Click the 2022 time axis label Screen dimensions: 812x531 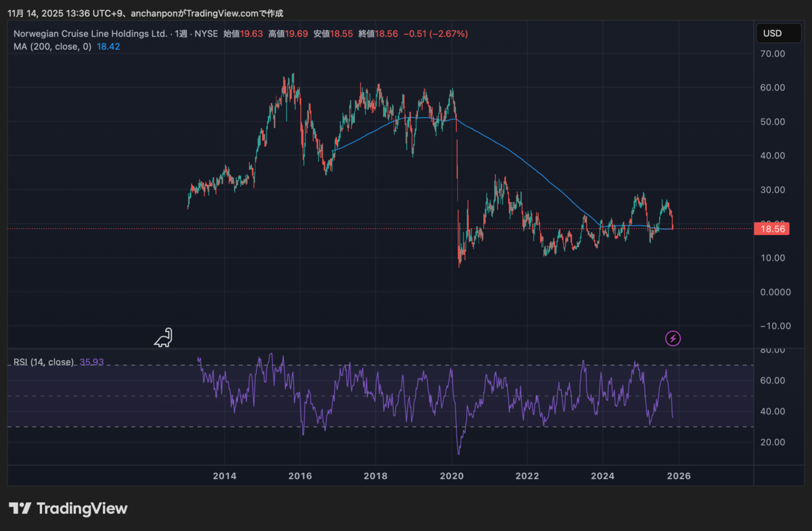click(527, 475)
